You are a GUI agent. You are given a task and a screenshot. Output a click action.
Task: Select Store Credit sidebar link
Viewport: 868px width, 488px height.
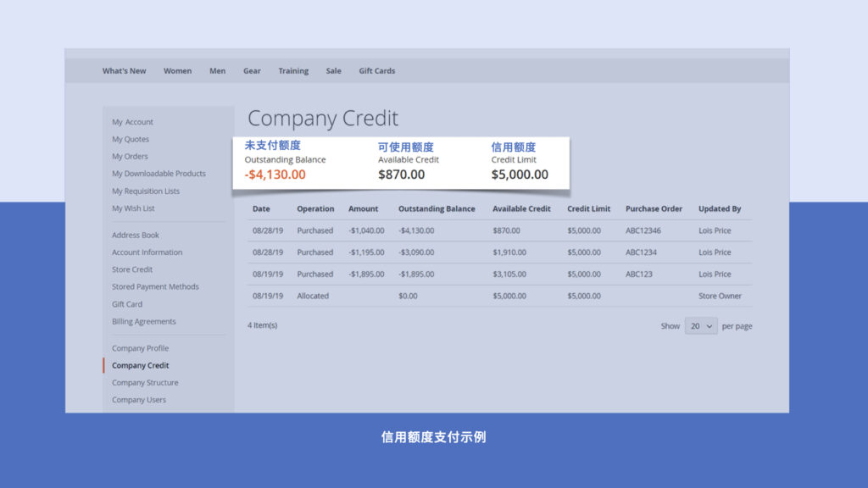[x=132, y=269]
